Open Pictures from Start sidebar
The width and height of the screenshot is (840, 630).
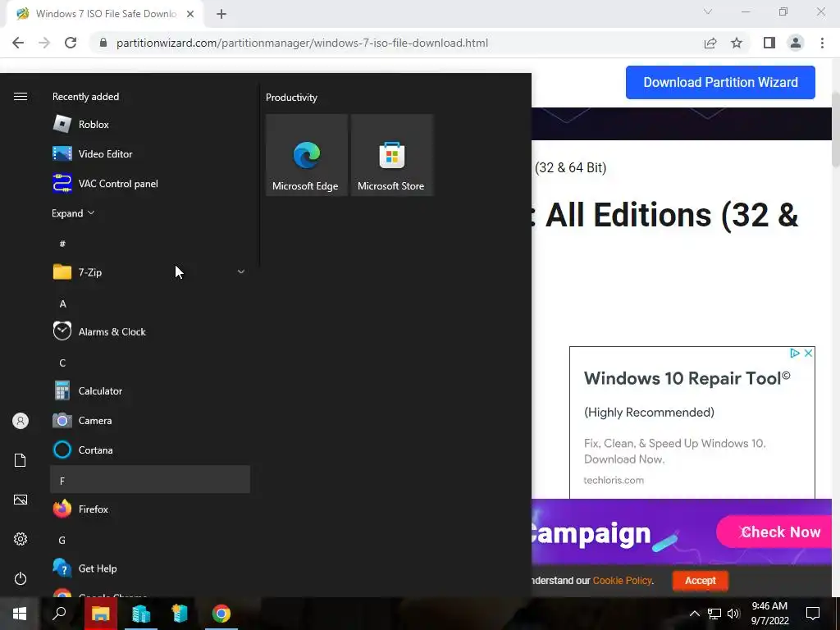click(x=21, y=500)
